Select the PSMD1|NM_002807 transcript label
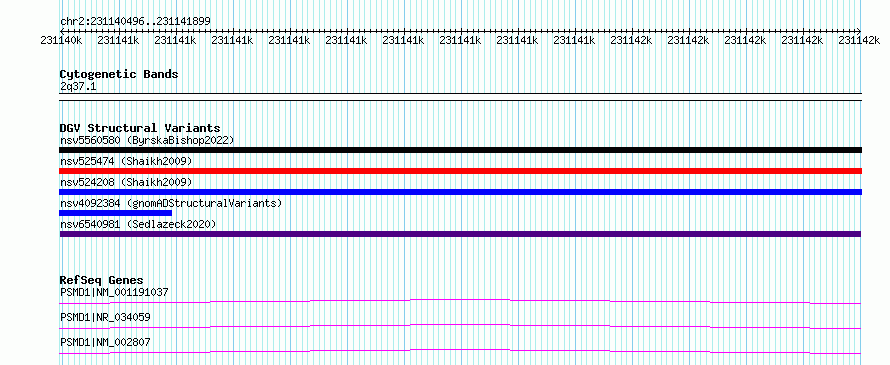This screenshot has width=890, height=365. pyautogui.click(x=105, y=342)
